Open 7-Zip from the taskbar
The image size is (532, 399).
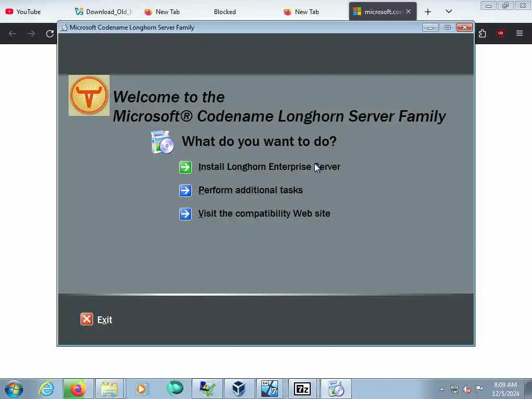(302, 389)
